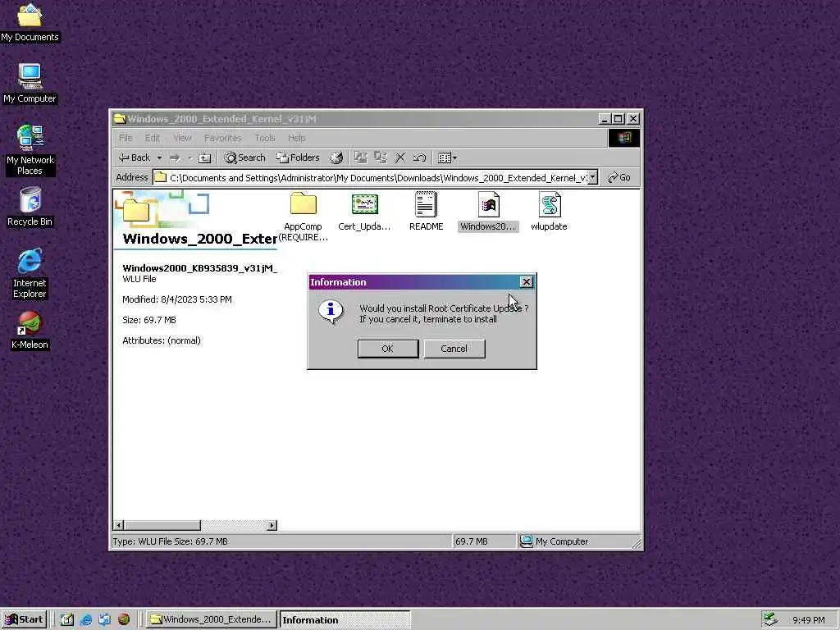The height and width of the screenshot is (630, 840).
Task: Open the Start menu
Action: (24, 619)
